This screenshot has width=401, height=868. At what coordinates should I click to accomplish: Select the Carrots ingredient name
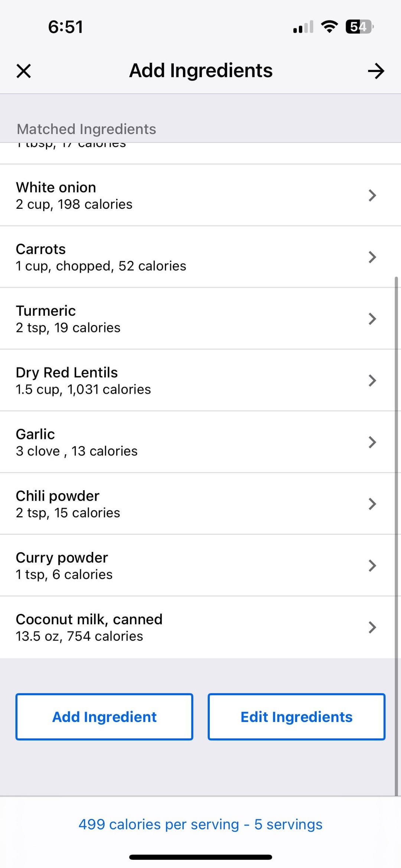click(41, 249)
